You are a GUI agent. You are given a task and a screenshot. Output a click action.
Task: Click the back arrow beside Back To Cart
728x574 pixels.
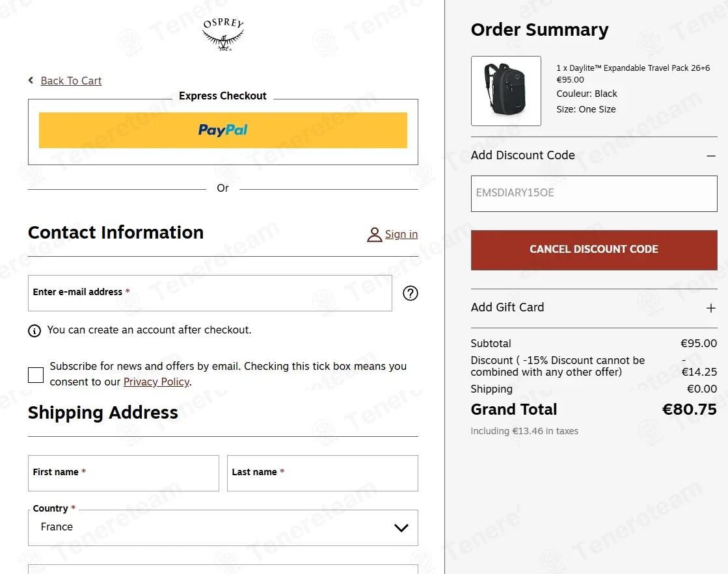(31, 80)
